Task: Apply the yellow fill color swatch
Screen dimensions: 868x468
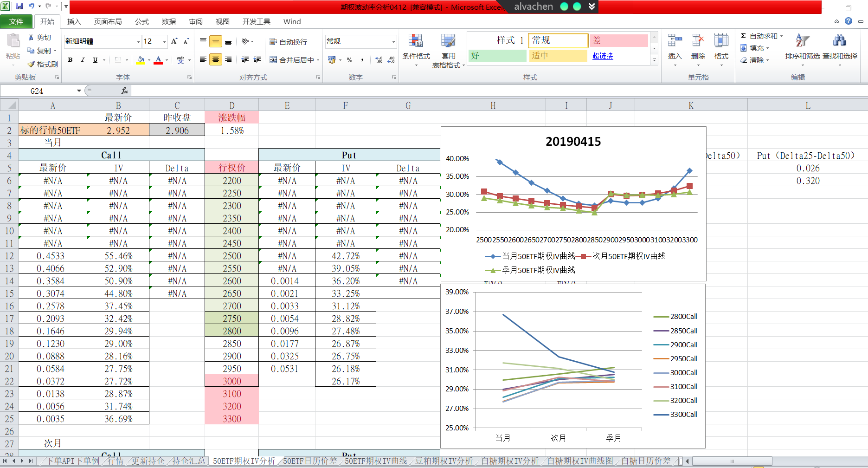Action: pos(141,60)
